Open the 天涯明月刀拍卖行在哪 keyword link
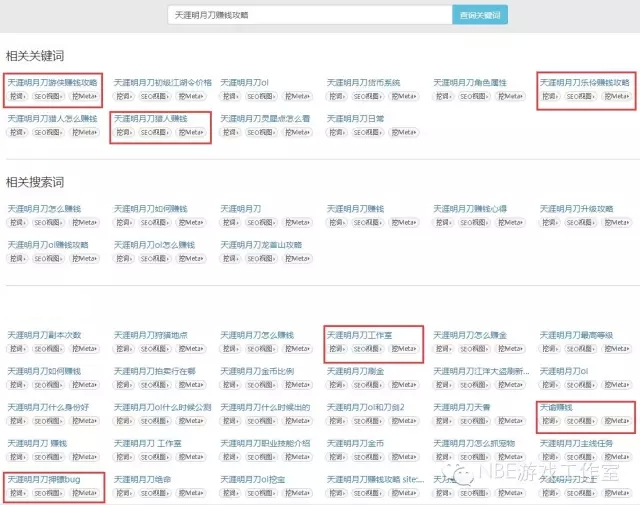Screen dimensions: 640x505 tap(154, 371)
